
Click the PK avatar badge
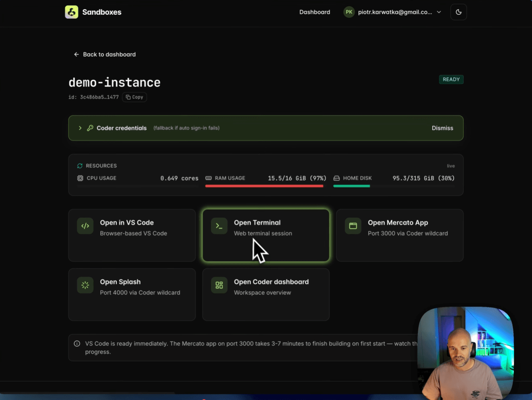pos(349,12)
